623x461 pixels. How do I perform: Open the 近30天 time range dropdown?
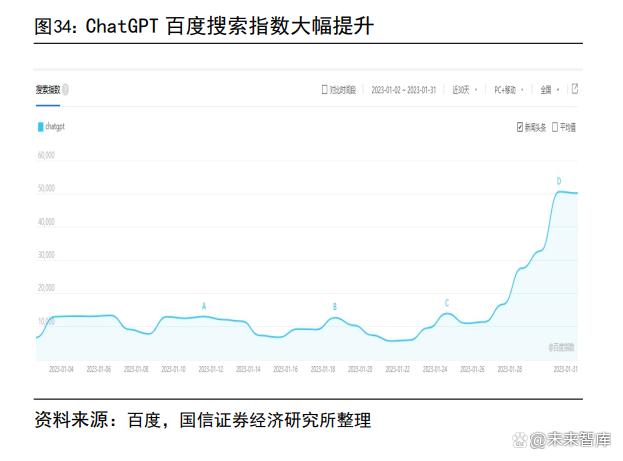(463, 90)
